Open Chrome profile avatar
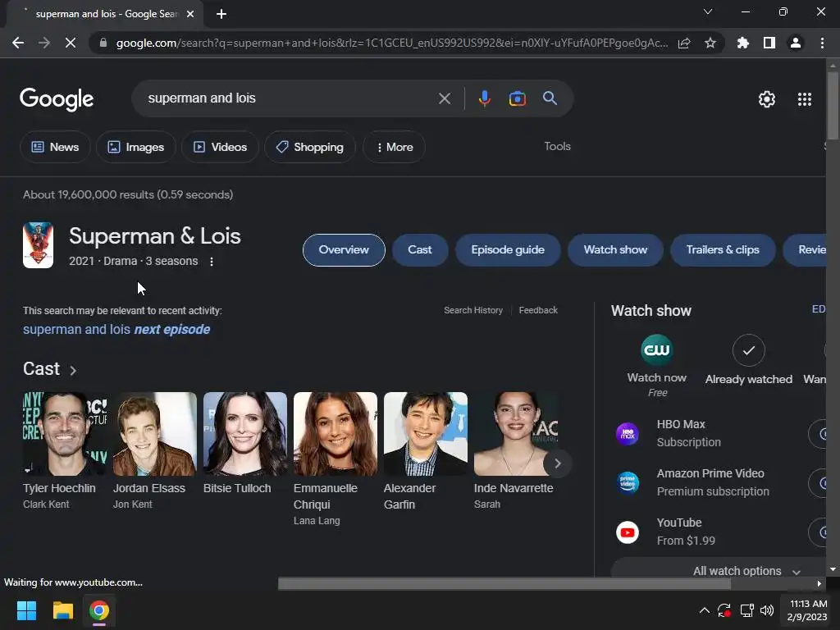 [796, 43]
